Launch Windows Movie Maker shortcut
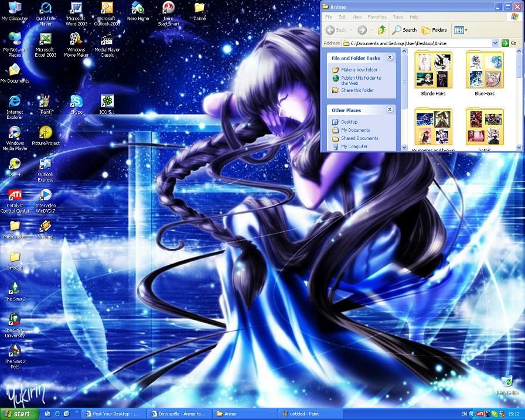 (x=76, y=45)
